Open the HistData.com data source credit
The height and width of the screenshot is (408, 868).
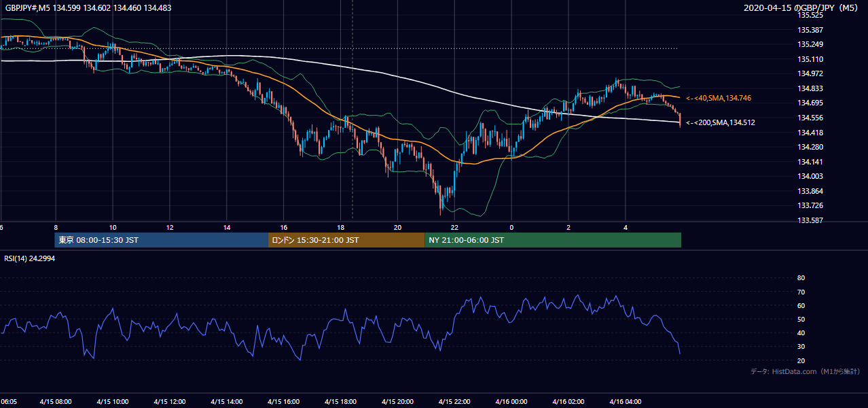[x=806, y=371]
